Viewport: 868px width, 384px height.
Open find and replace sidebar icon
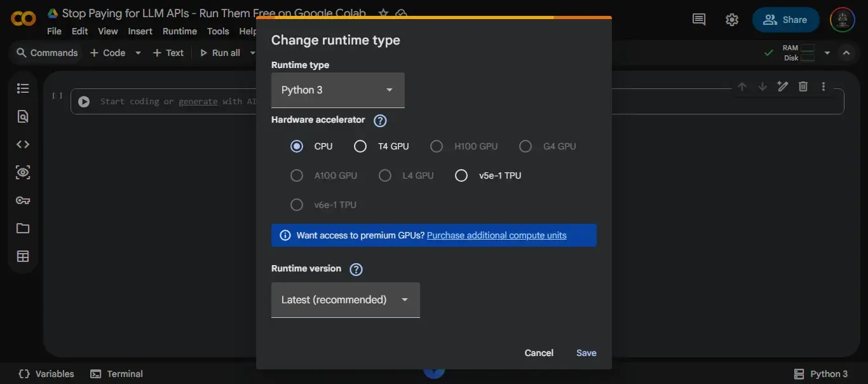click(23, 116)
